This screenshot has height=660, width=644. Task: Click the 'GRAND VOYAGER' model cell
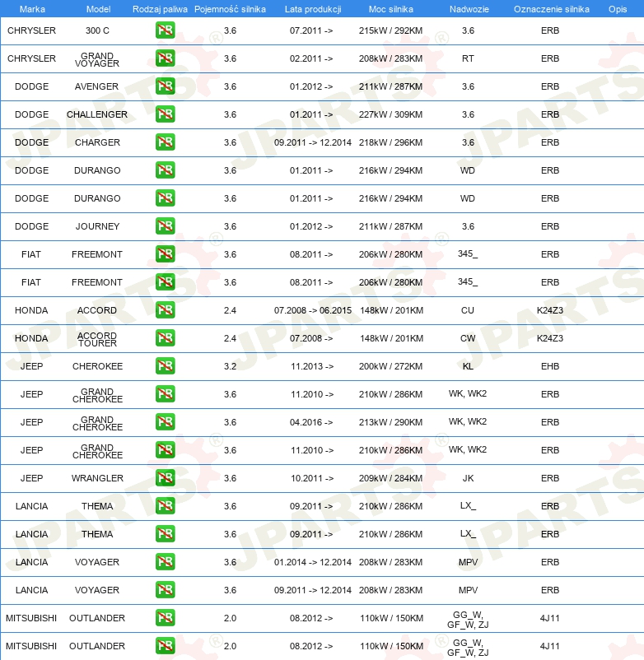(x=97, y=59)
